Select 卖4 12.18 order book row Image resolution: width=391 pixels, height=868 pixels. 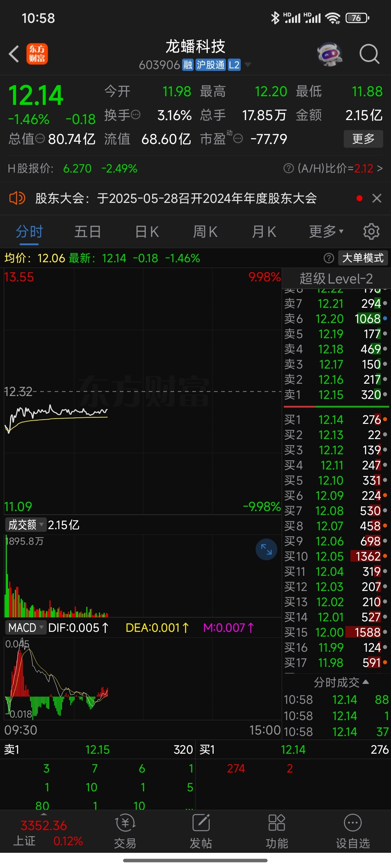click(336, 349)
